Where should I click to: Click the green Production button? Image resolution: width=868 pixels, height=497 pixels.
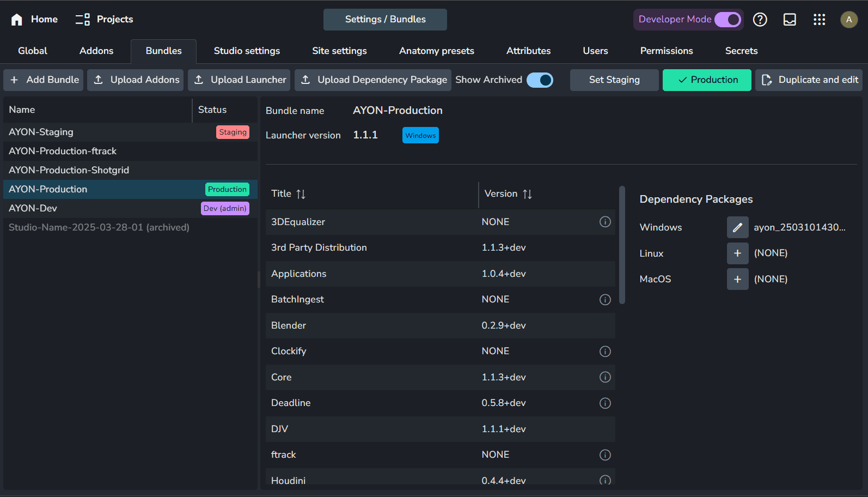point(707,80)
